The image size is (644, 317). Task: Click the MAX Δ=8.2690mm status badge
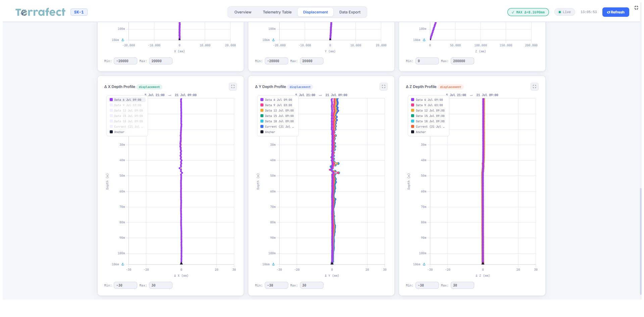(x=528, y=12)
